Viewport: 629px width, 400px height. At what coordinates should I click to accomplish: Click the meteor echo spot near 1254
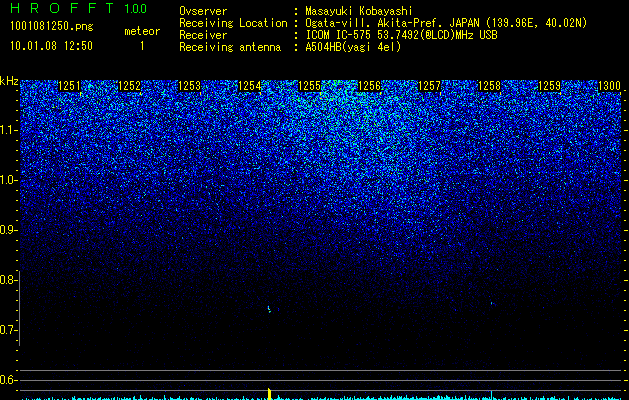(269, 309)
